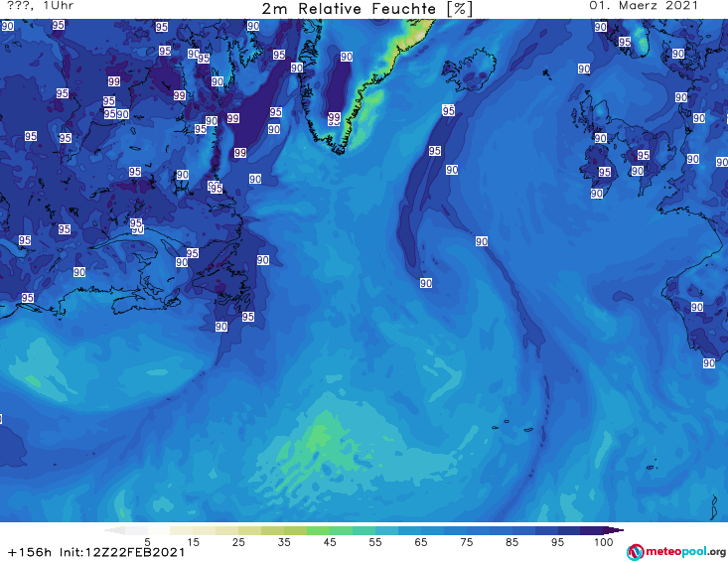This screenshot has width=728, height=562.
Task: Click colorbar tick label '15'
Action: (193, 541)
